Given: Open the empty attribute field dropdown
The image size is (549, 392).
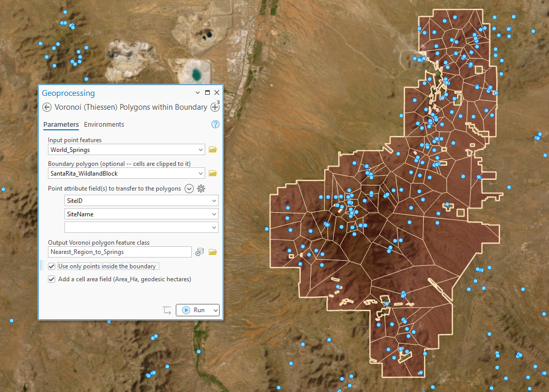Looking at the screenshot, I should pos(214,228).
